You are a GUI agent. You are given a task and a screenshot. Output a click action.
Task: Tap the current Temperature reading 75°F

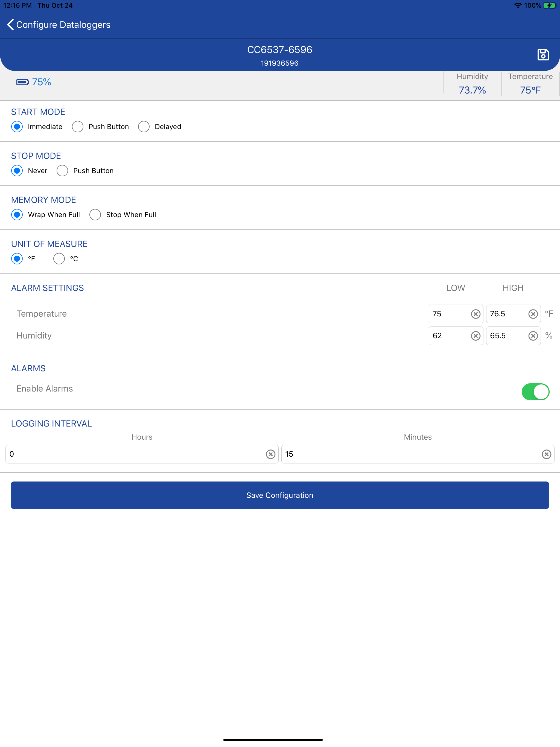[x=530, y=90]
